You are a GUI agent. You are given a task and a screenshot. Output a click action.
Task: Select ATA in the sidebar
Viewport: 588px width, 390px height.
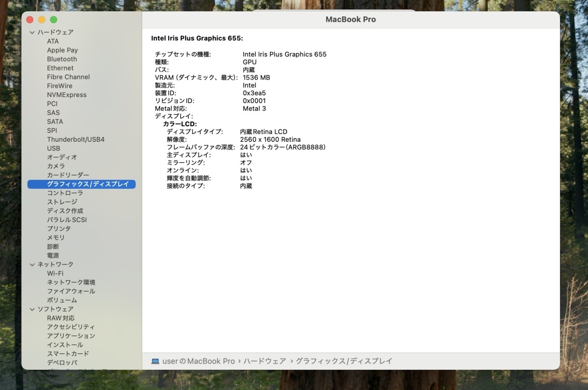[x=53, y=41]
